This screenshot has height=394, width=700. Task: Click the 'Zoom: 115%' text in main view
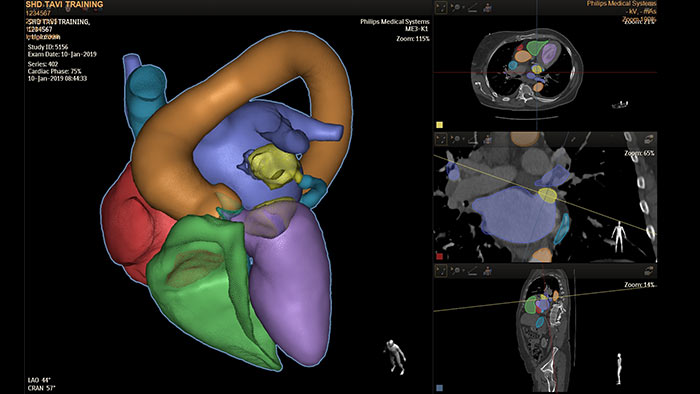(x=413, y=39)
